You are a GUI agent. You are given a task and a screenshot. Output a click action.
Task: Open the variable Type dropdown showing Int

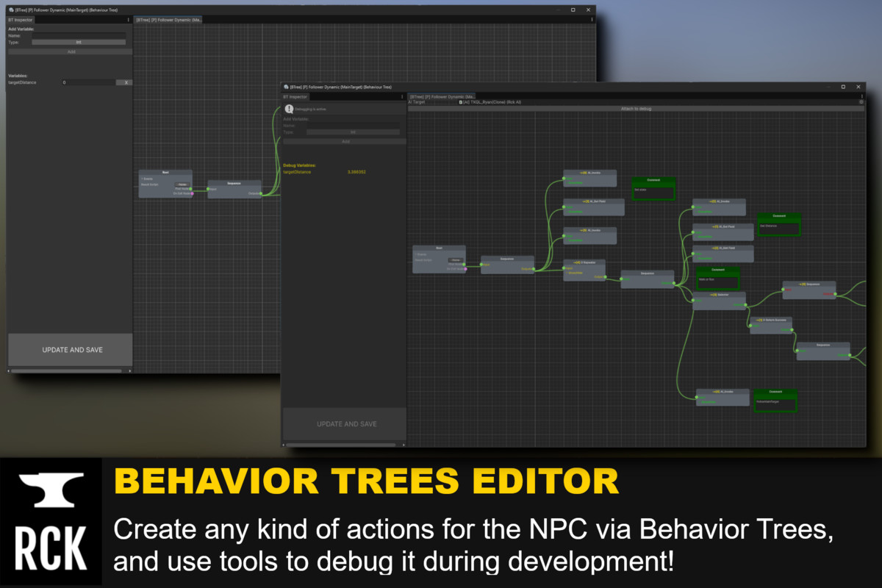pyautogui.click(x=352, y=132)
